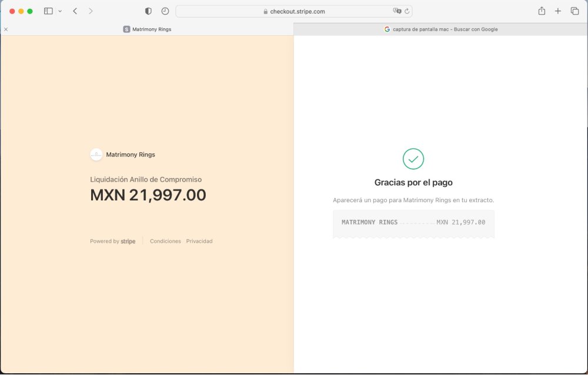Open a new tab with plus icon
This screenshot has height=375, width=588.
coord(558,11)
